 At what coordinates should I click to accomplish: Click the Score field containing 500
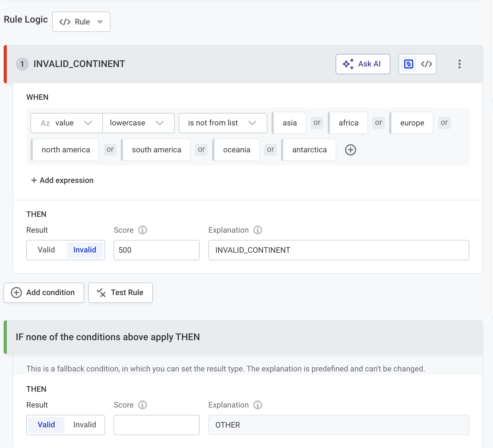coord(156,250)
